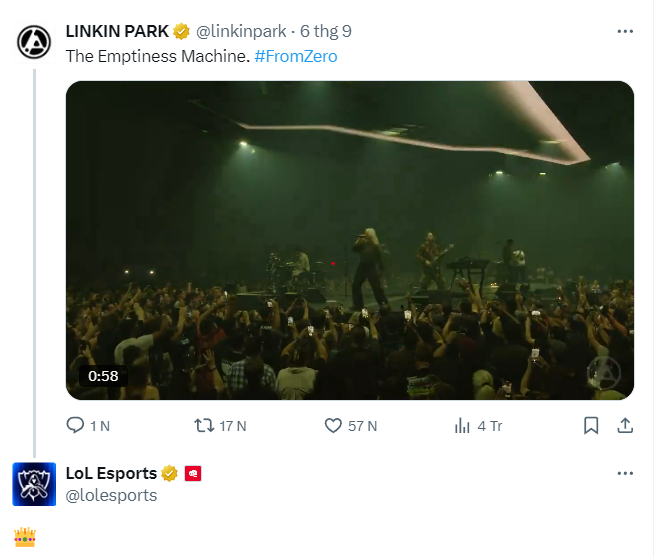This screenshot has height=558, width=656.
Task: Click the LINKIN PARK display name
Action: coord(117,31)
